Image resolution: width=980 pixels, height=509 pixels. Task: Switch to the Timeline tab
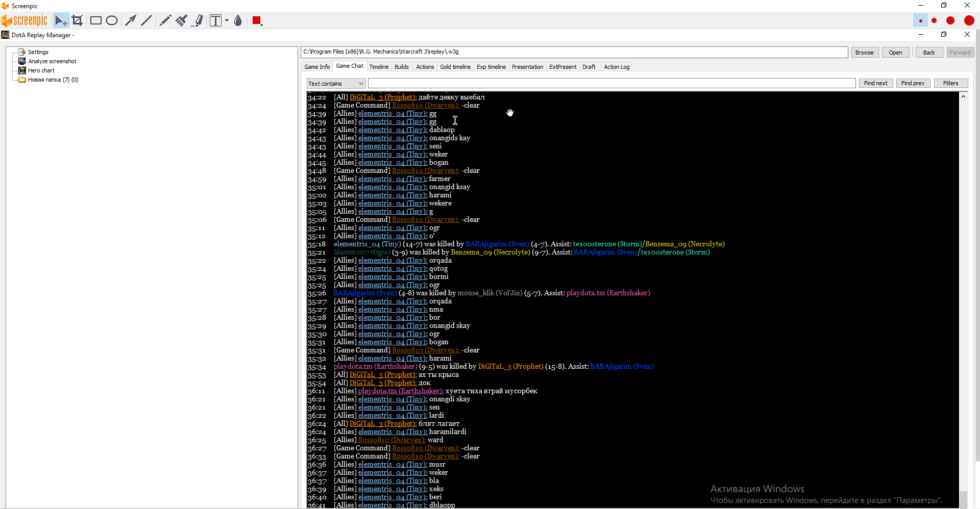(x=379, y=67)
